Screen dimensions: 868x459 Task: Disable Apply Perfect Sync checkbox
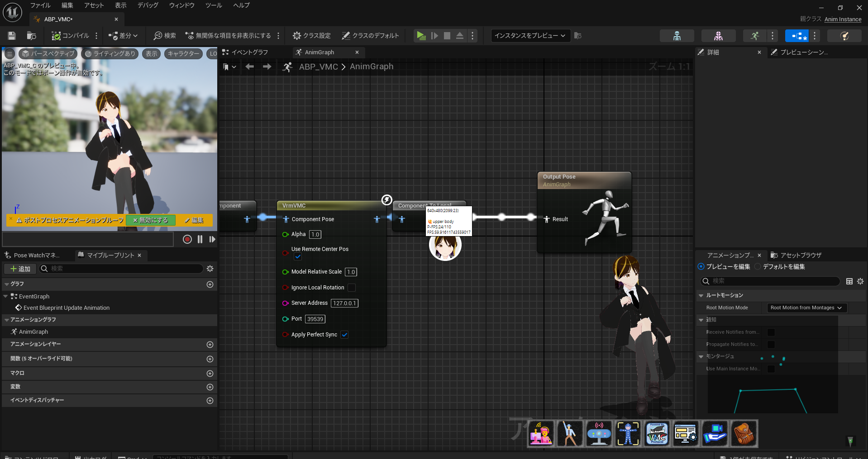click(344, 335)
